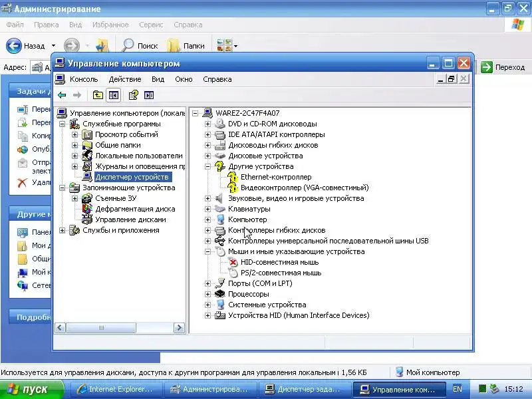This screenshot has height=399, width=532.
Task: Click the EN language indicator
Action: tap(457, 389)
